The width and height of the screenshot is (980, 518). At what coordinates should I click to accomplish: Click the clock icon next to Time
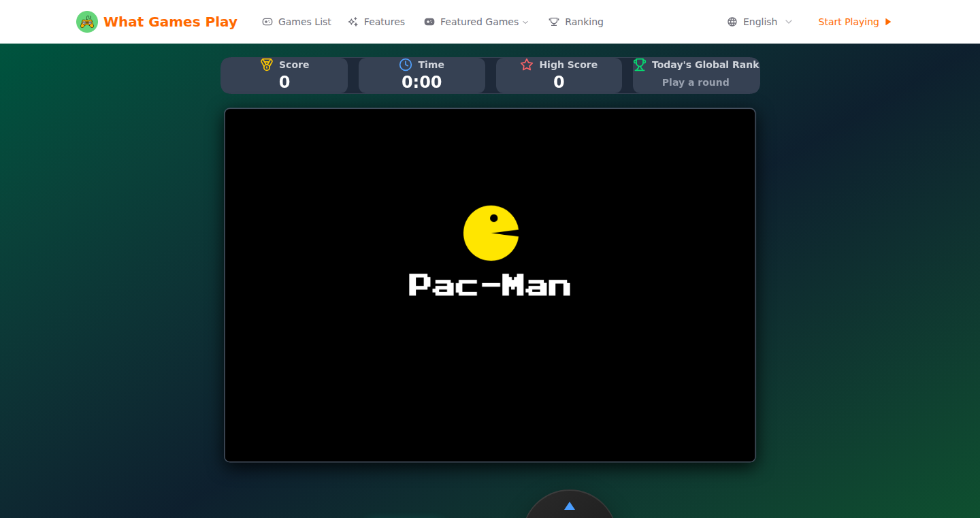pyautogui.click(x=406, y=65)
